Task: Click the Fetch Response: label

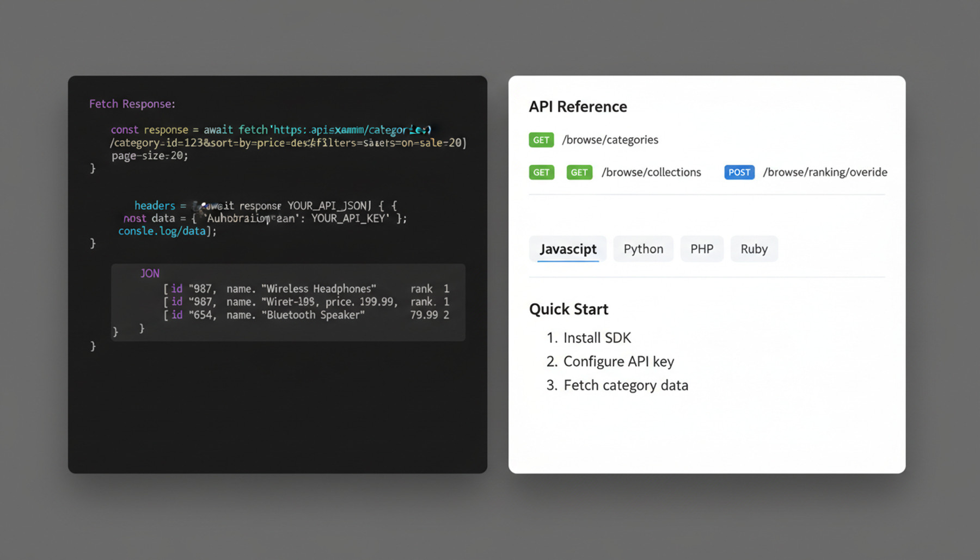Action: [132, 104]
